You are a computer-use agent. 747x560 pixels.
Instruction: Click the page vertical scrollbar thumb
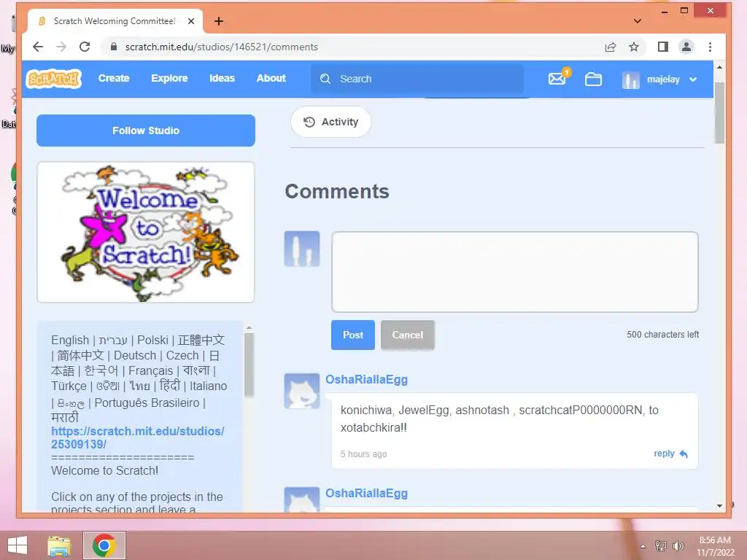[x=719, y=112]
